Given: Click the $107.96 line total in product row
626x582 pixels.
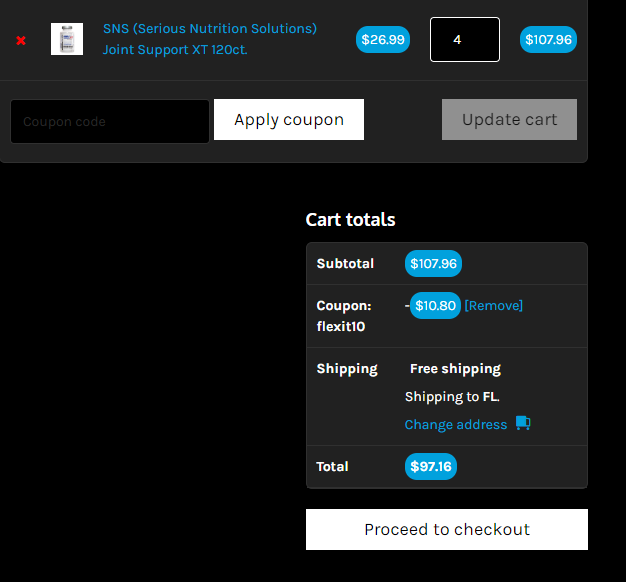Looking at the screenshot, I should pos(548,40).
